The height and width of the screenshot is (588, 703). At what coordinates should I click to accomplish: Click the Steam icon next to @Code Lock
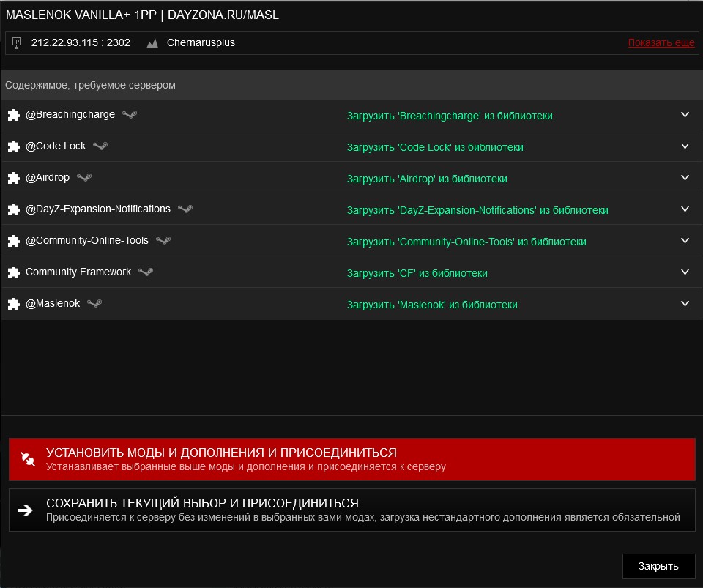pyautogui.click(x=100, y=146)
